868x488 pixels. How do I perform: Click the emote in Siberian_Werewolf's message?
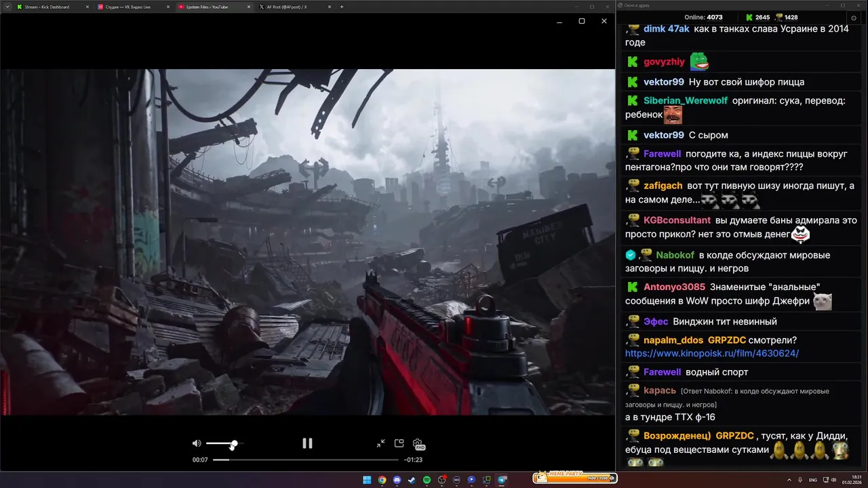[673, 115]
